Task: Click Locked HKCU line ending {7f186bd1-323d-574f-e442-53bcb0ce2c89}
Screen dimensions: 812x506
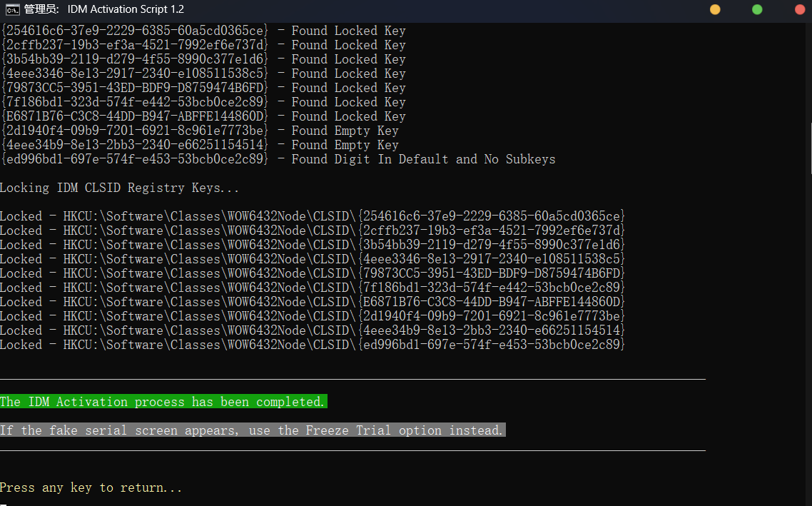Action: coord(313,288)
